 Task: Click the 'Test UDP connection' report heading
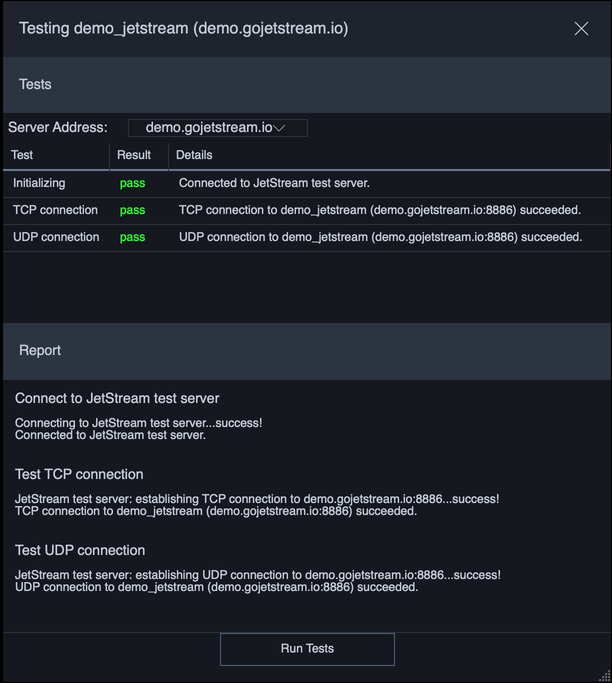pos(80,550)
